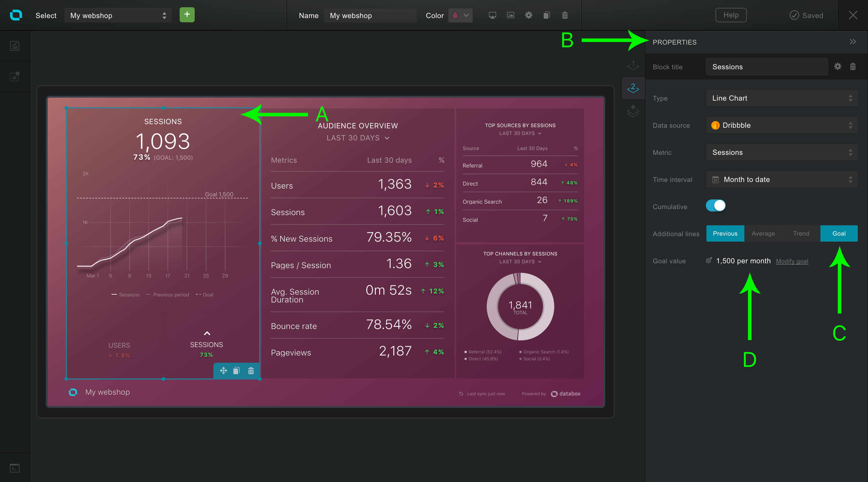Enable the Trend additional line
The image size is (868, 482).
coord(801,233)
